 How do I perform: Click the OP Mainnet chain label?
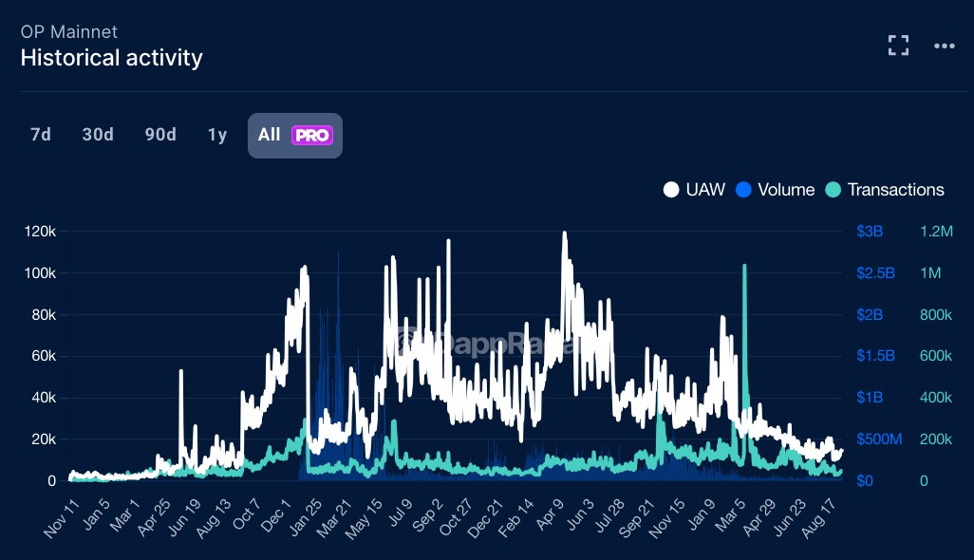tap(69, 31)
